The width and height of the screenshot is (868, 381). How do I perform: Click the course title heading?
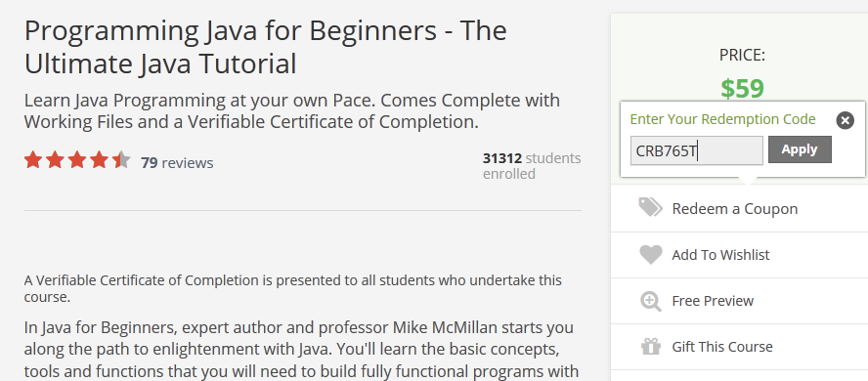(x=266, y=47)
